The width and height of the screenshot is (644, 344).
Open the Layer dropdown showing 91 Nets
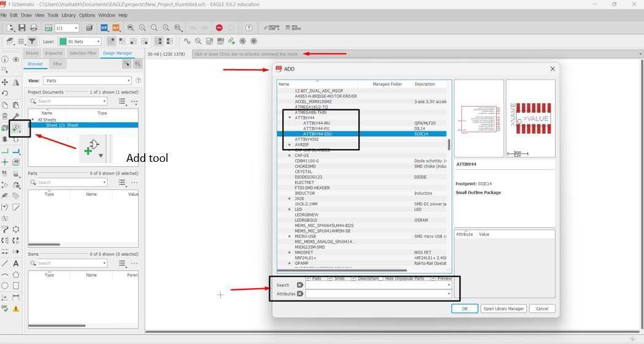coord(80,42)
